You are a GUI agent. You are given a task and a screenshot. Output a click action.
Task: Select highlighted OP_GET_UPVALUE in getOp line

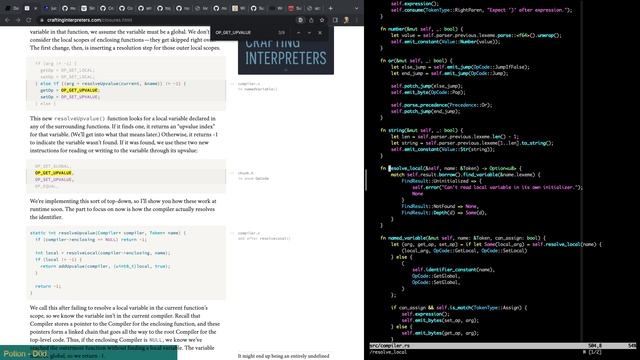tap(80, 90)
